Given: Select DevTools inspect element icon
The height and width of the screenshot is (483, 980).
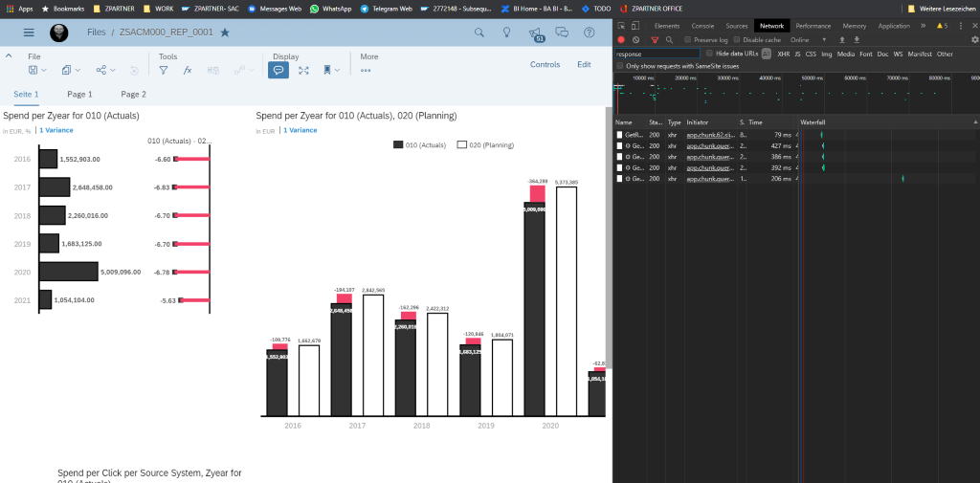Looking at the screenshot, I should (x=622, y=26).
